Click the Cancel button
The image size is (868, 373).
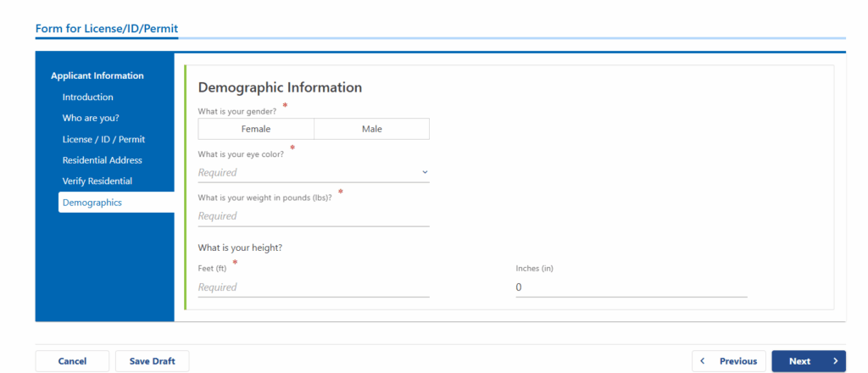[73, 361]
